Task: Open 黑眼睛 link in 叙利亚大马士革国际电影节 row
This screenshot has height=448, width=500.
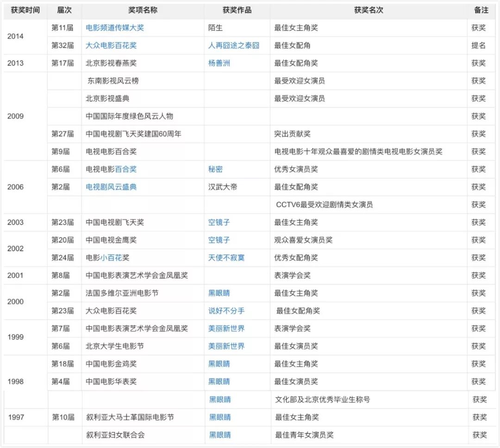Action: (220, 417)
